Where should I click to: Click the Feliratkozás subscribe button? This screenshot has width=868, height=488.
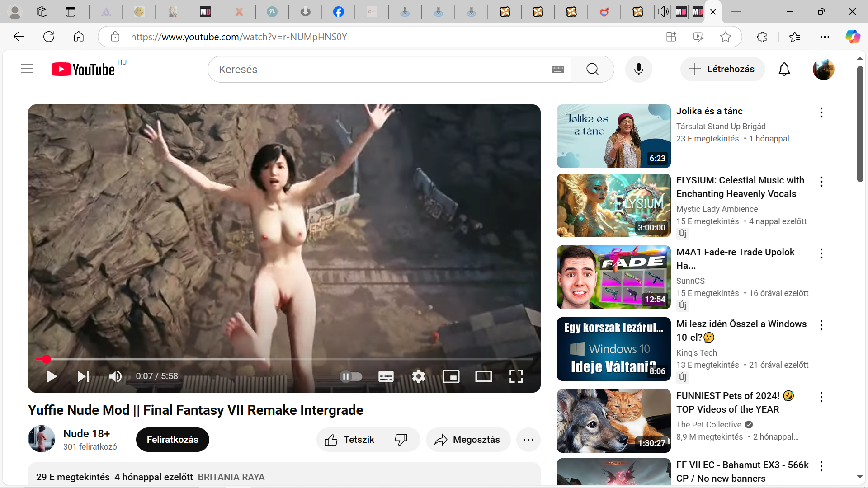(172, 440)
